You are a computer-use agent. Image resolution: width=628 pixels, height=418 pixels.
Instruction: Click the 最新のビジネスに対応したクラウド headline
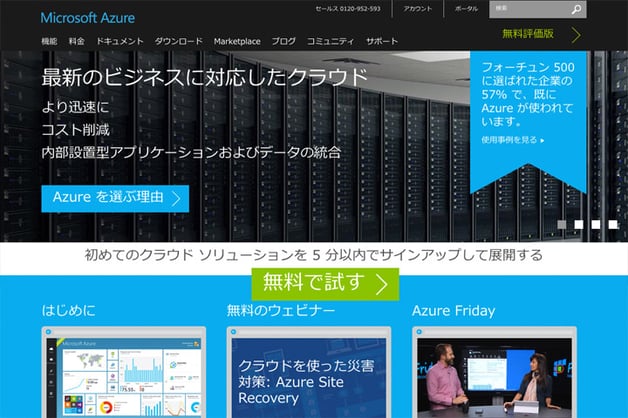click(205, 77)
